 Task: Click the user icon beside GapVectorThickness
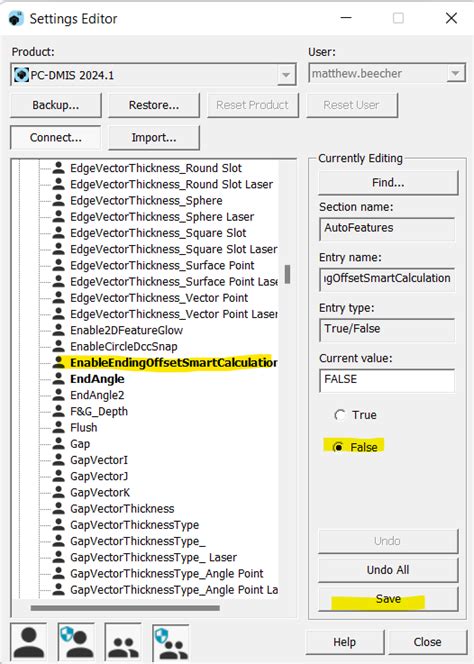(58, 508)
